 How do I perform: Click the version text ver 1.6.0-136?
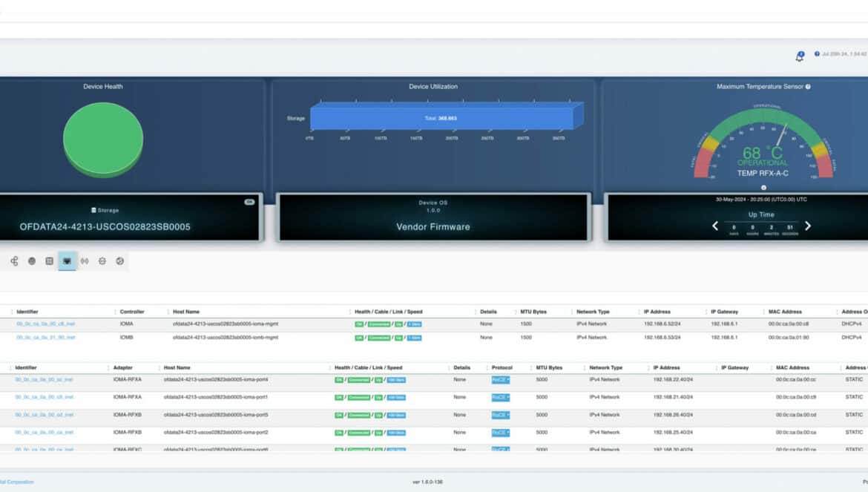(x=427, y=482)
